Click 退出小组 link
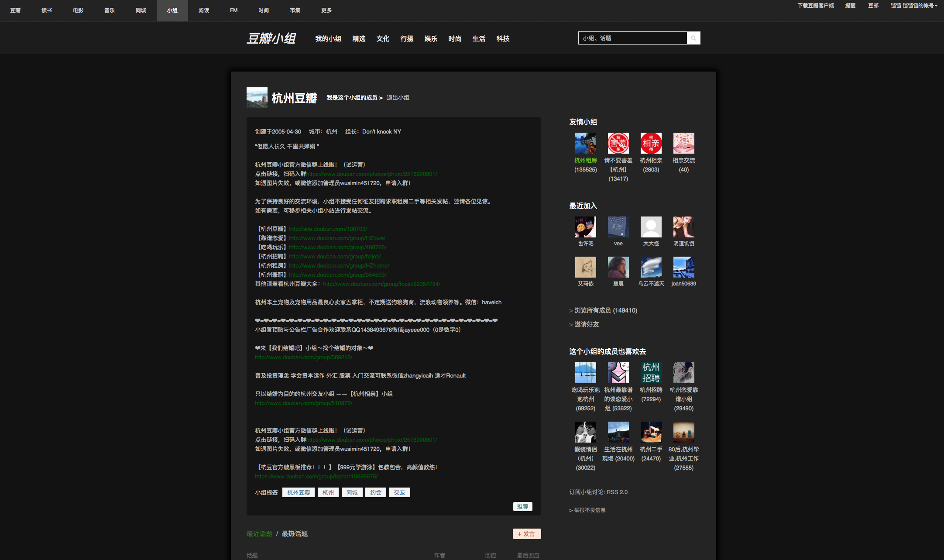944x560 pixels. coord(398,98)
